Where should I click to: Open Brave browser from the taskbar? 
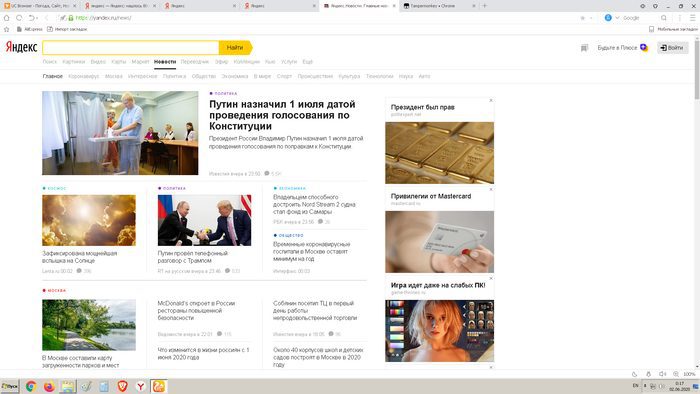click(122, 386)
